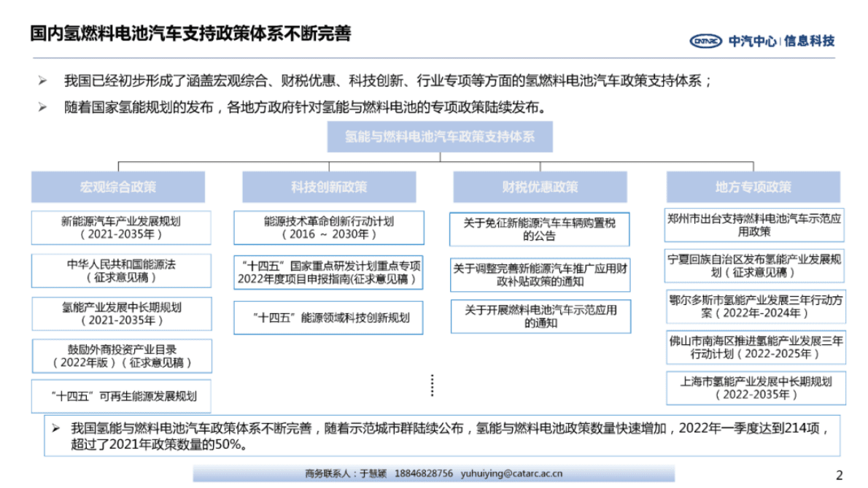Screen dimensions: 868x488
Task: Click the slide title 国内氢燃料电池汽车支持政策体系不断完善
Action: pyautogui.click(x=189, y=31)
